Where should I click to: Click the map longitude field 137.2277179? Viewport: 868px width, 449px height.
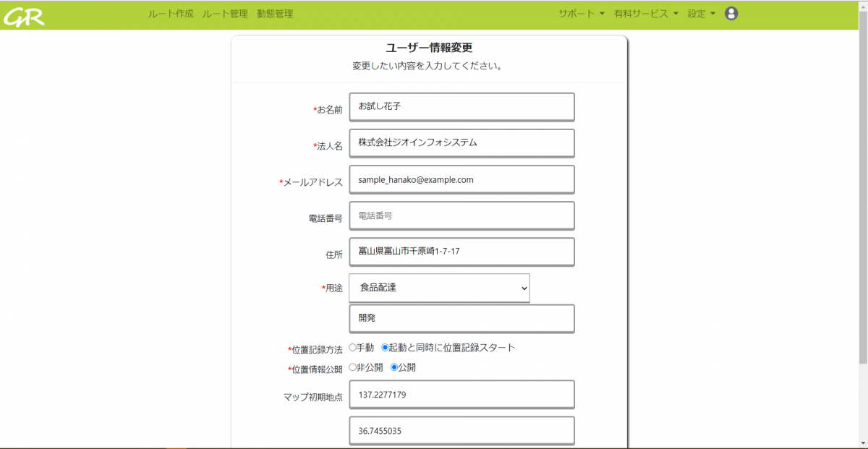click(x=461, y=395)
